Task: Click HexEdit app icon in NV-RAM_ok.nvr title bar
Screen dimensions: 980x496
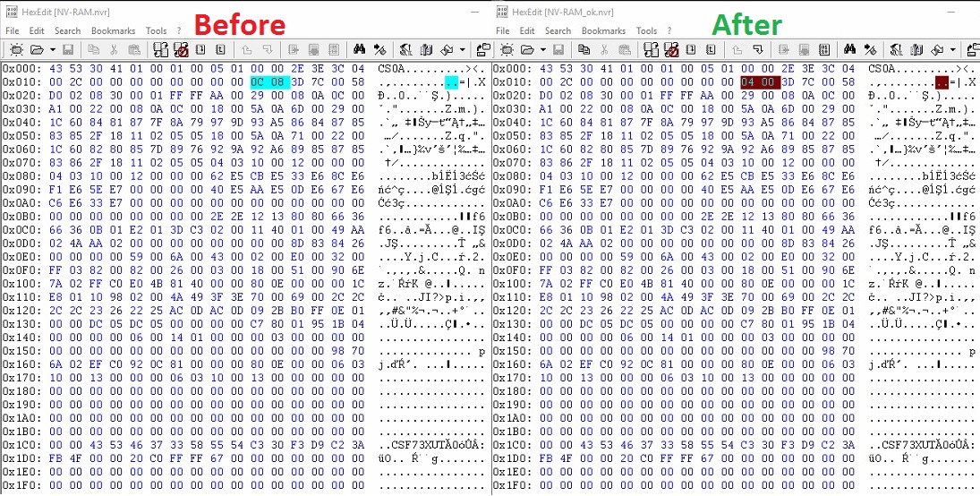Action: pos(501,12)
